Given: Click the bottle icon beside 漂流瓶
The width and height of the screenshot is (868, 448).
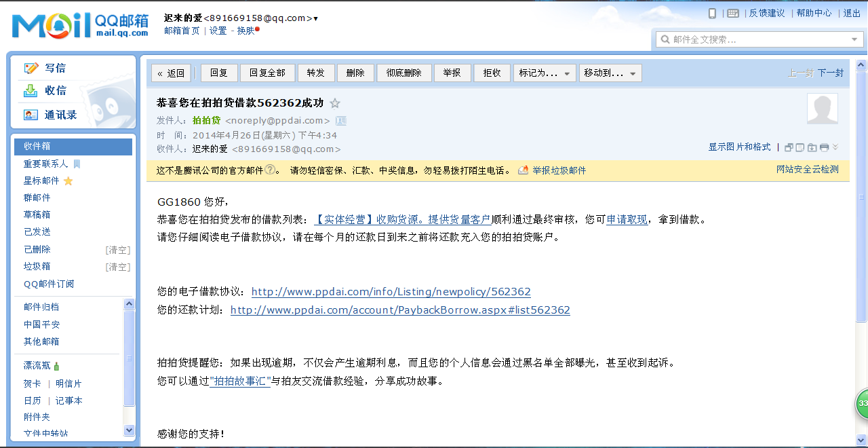Looking at the screenshot, I should click(x=56, y=366).
